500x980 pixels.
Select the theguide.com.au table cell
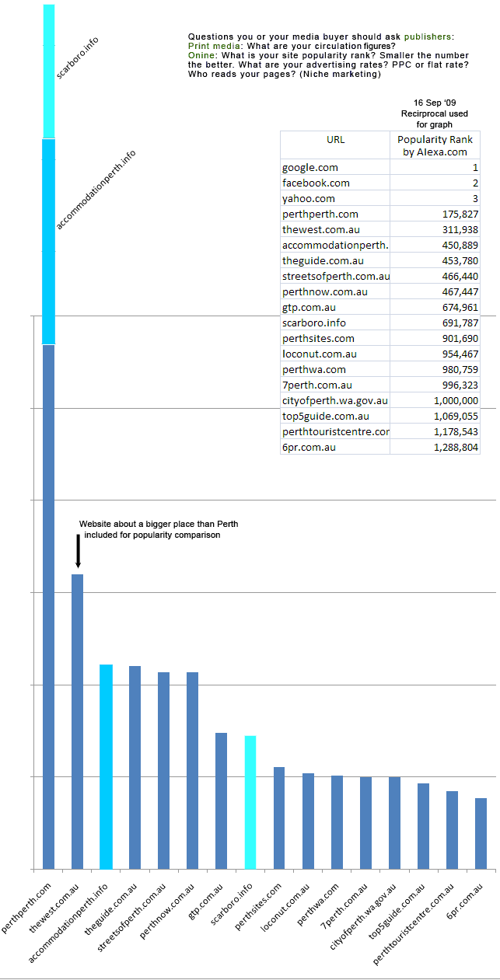(335, 260)
